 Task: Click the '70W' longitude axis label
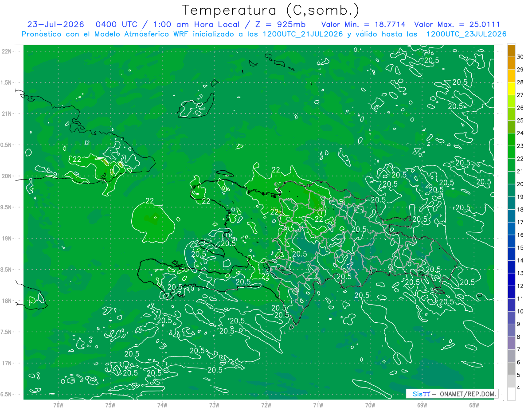[x=370, y=405]
